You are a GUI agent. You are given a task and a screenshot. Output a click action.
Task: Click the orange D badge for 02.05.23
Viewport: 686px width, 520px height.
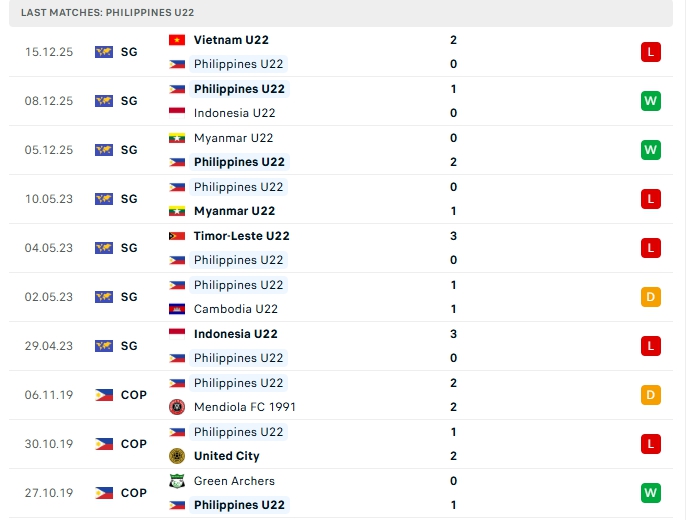pos(651,297)
